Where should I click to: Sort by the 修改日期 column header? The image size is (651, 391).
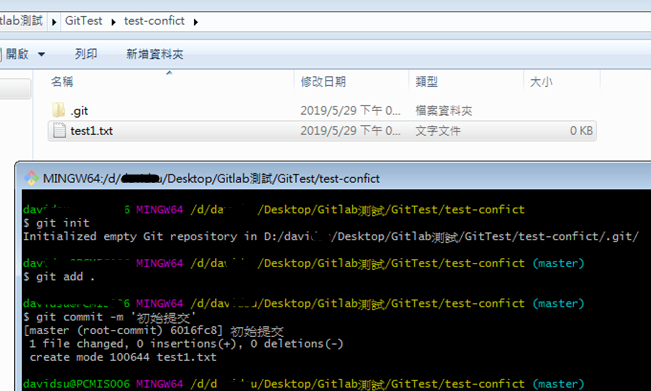(323, 82)
